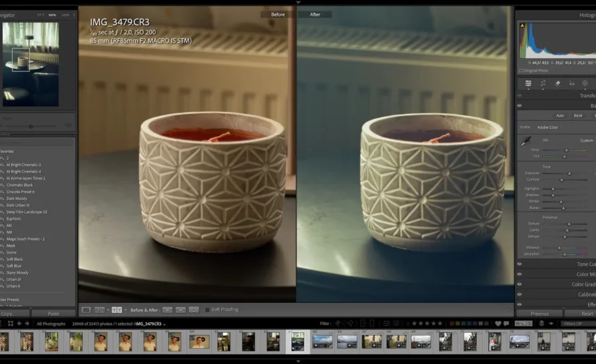
Task: Select the Edit sliders tool icon
Action: [528, 83]
